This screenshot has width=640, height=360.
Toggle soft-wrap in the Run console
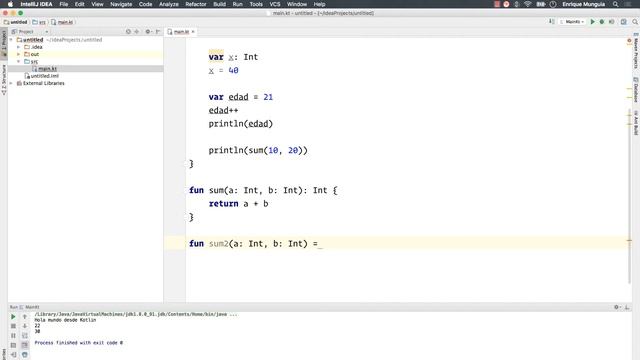pos(24,336)
